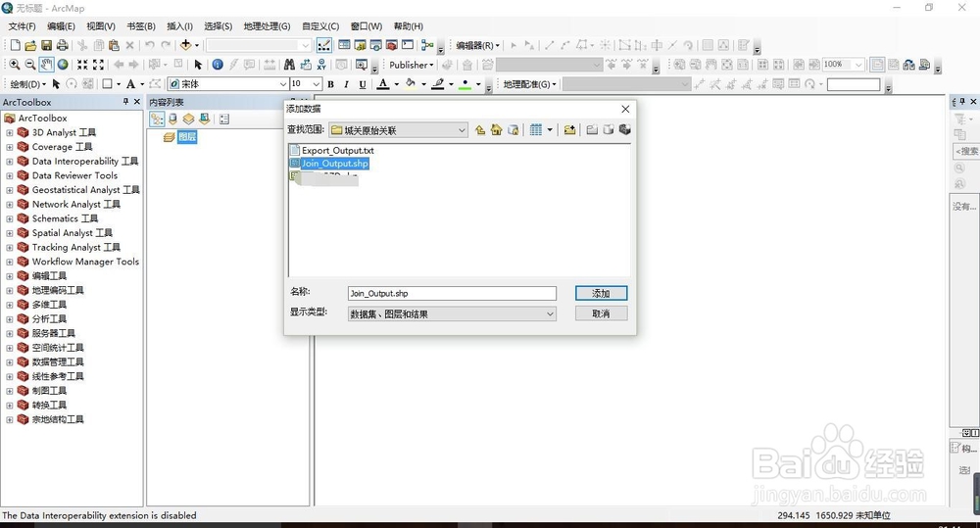Expand the 转换工具 toolbox
This screenshot has width=980, height=528.
(x=10, y=406)
